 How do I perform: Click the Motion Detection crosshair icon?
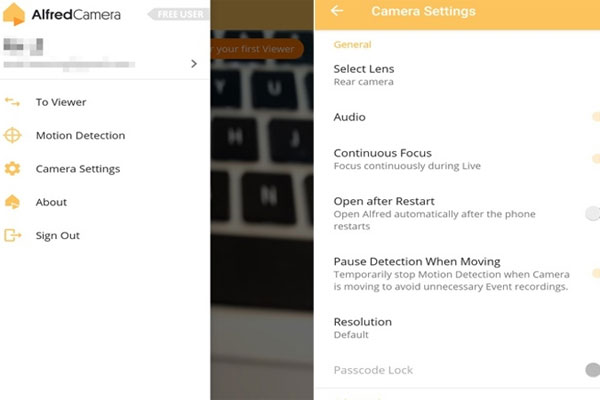[12, 135]
